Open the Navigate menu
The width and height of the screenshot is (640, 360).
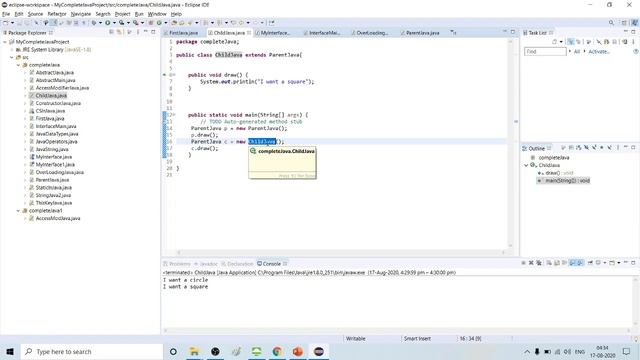[x=81, y=14]
